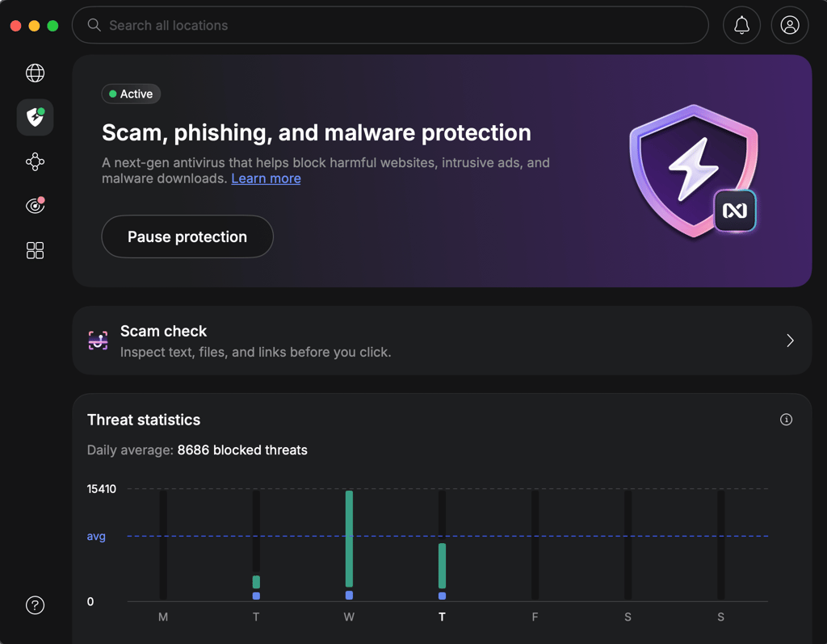Click the green macOS zoom window button
Image resolution: width=827 pixels, height=644 pixels.
[52, 26]
